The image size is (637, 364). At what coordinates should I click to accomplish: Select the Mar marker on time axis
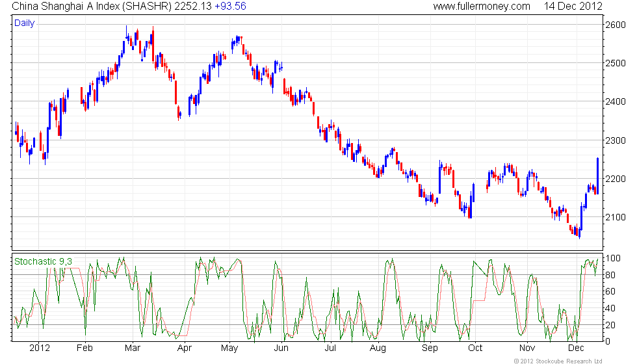tap(133, 348)
